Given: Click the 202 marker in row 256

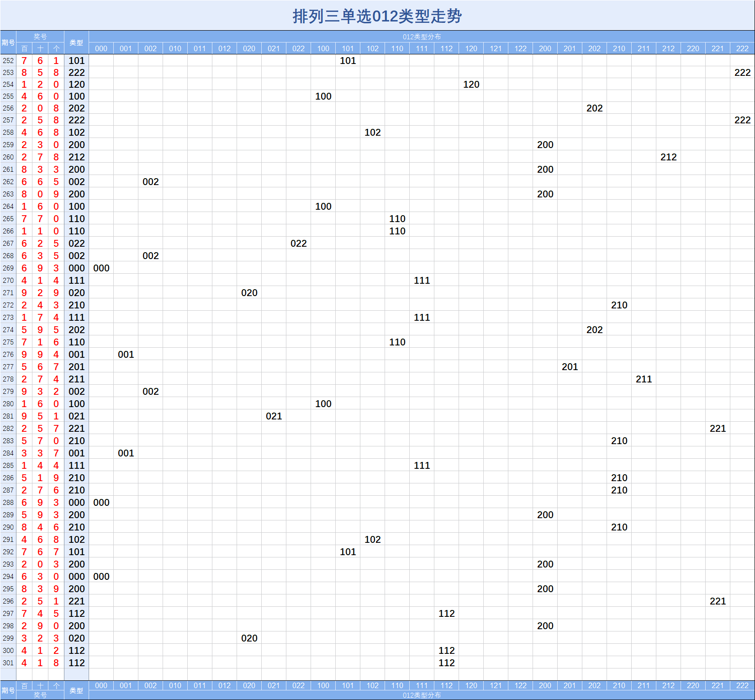Looking at the screenshot, I should 595,108.
